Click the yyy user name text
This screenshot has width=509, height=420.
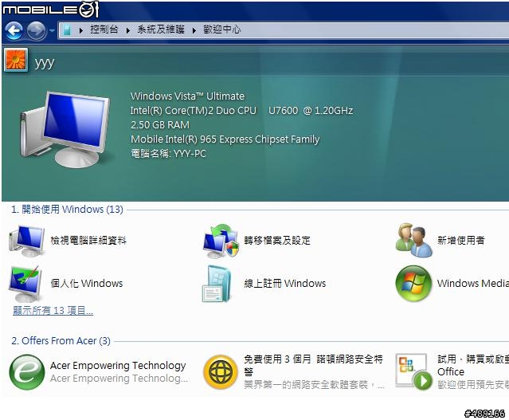(x=45, y=61)
